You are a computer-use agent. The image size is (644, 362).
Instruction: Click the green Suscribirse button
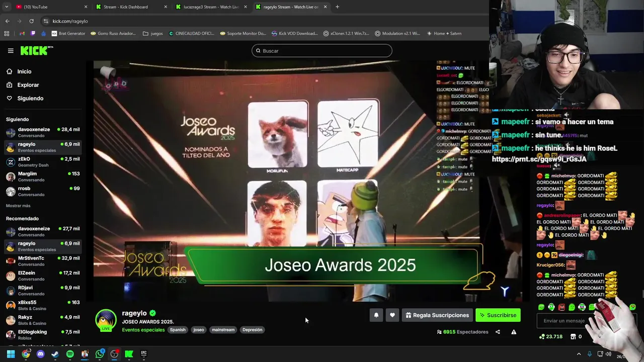click(498, 315)
